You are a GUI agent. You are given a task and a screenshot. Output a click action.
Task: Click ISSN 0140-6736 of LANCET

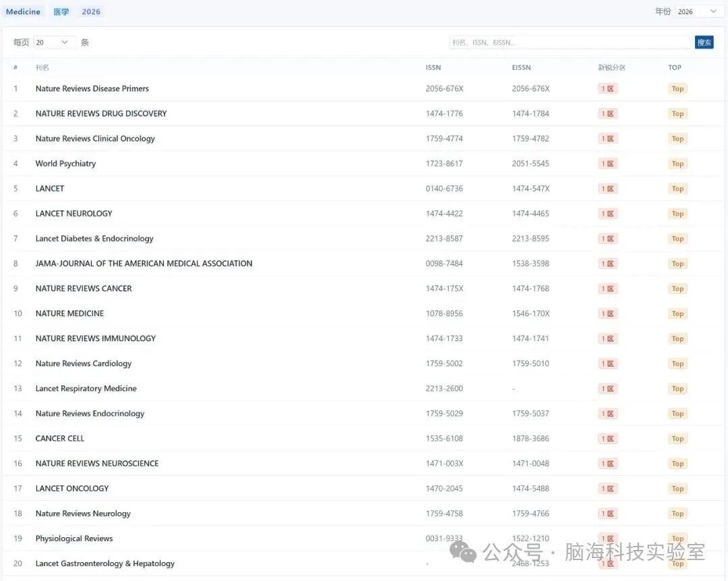pos(444,189)
